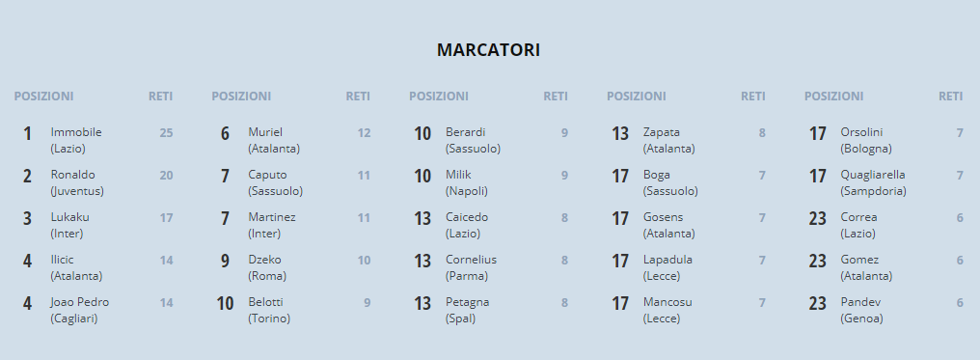Click Immobile's goal count of 25
This screenshot has height=360, width=980.
tap(166, 132)
